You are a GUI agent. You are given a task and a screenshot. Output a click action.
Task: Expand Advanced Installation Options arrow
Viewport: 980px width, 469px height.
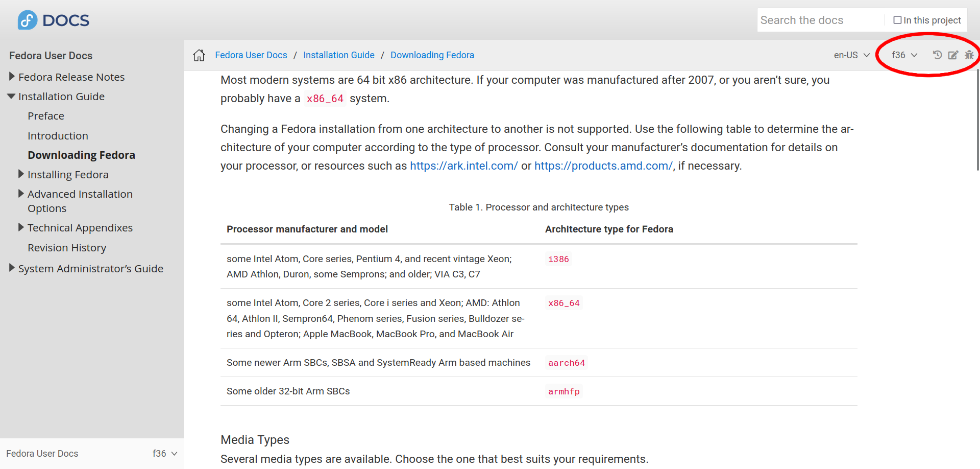[21, 194]
